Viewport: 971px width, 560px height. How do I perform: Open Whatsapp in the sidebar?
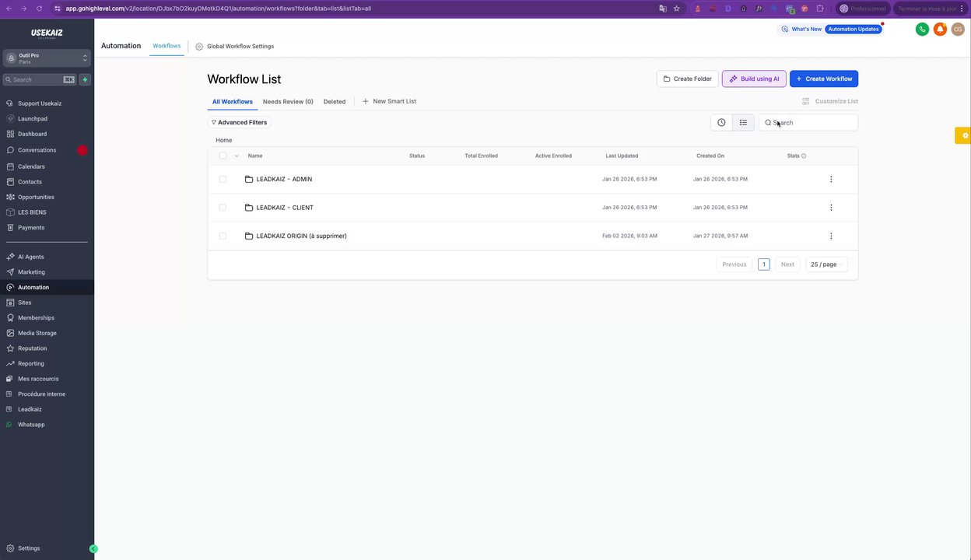31,425
